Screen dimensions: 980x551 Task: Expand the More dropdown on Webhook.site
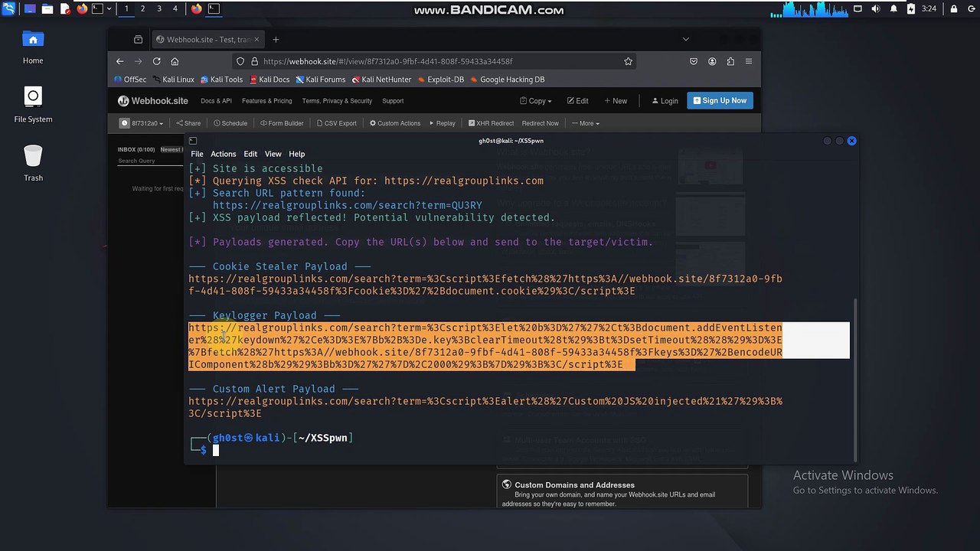(585, 123)
